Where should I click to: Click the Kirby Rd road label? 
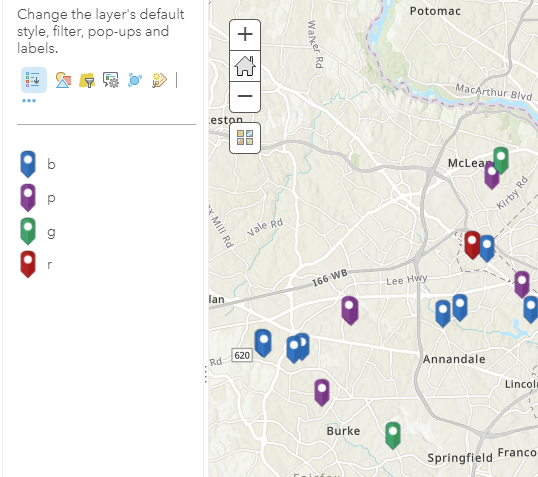(512, 193)
